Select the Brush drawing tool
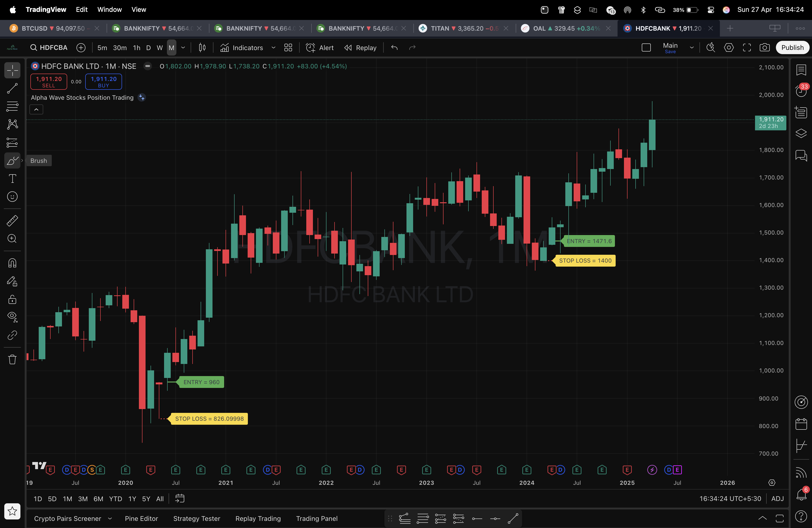The image size is (812, 528). click(x=12, y=160)
